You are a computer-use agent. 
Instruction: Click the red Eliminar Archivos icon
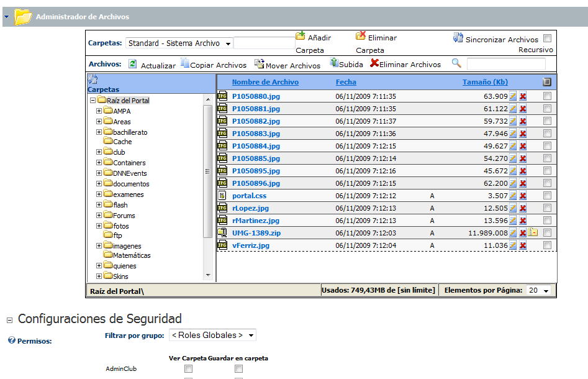pyautogui.click(x=374, y=63)
